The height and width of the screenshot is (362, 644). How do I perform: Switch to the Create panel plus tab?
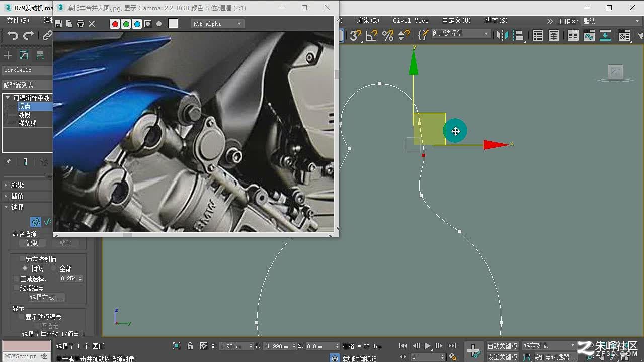pos(8,55)
